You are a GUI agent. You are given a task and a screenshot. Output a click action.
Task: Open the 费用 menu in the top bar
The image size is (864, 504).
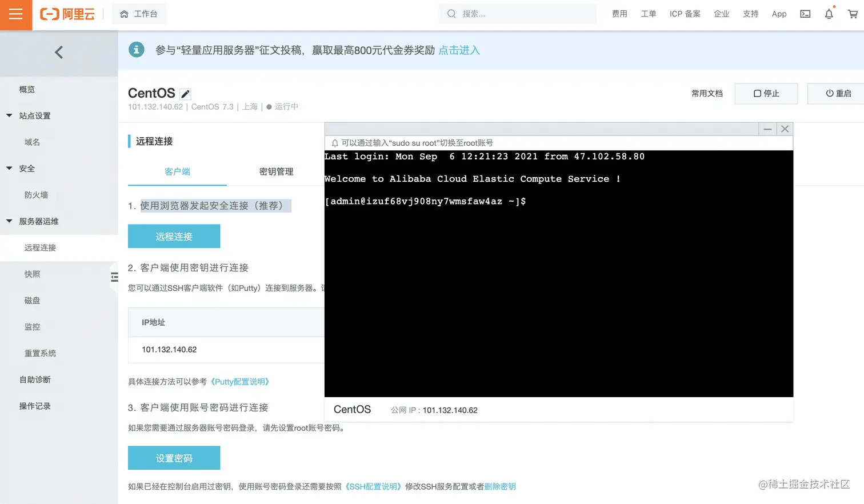pyautogui.click(x=619, y=14)
